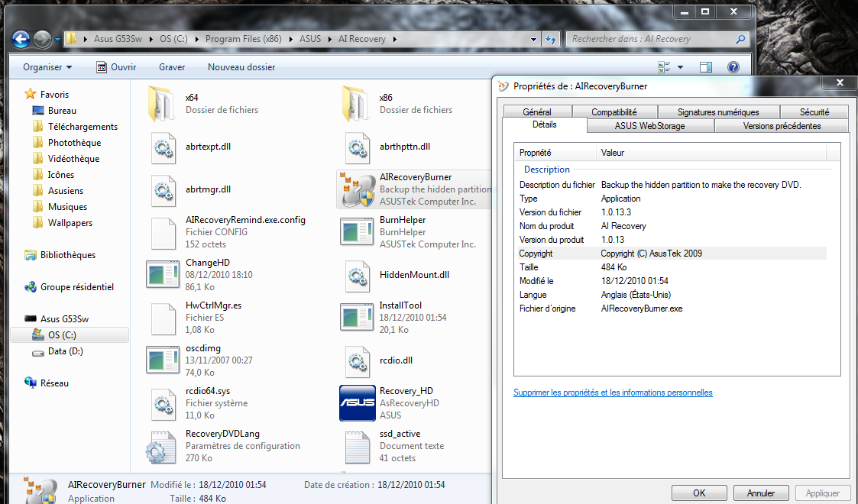858x504 pixels.
Task: Click the help question mark icon
Action: coord(733,67)
